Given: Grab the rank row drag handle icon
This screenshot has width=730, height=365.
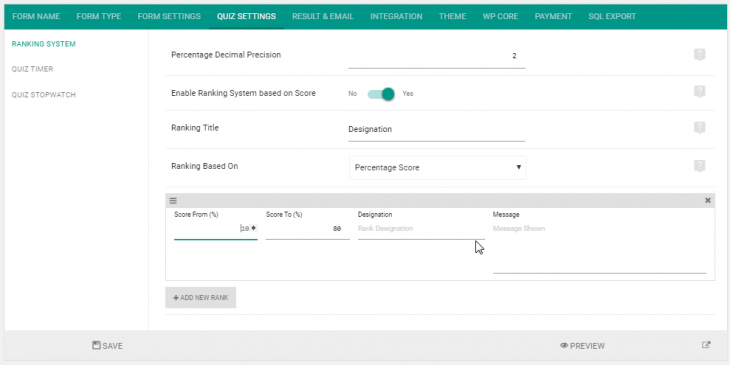Looking at the screenshot, I should 173,201.
